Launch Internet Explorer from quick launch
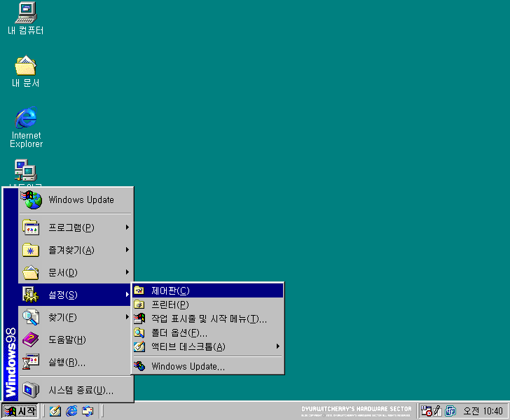The width and height of the screenshot is (510, 420). point(71,411)
